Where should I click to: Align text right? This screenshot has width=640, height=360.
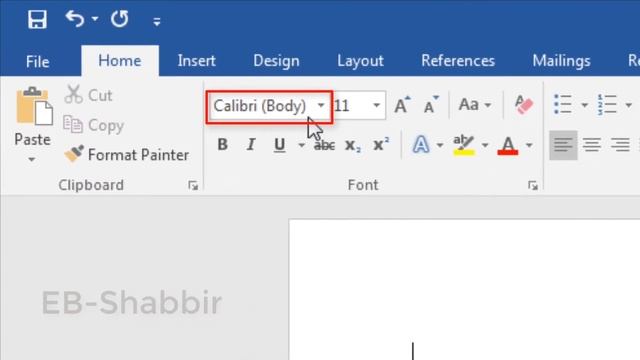620,145
